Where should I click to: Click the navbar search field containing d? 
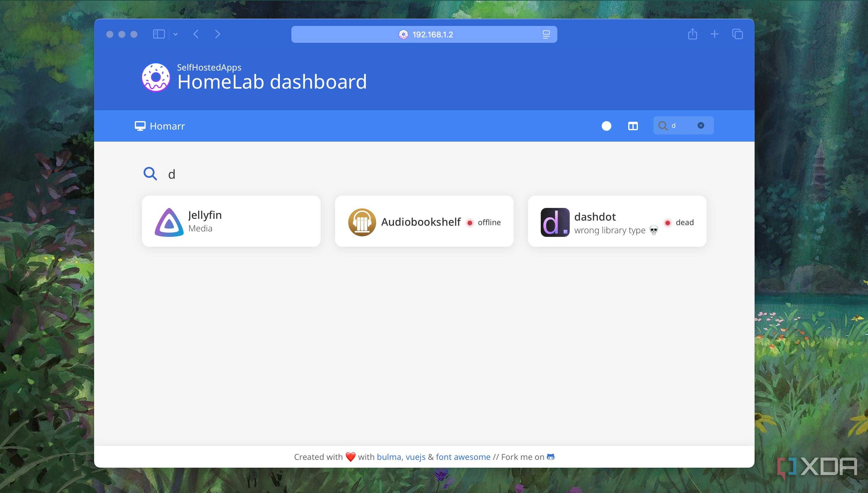point(683,126)
